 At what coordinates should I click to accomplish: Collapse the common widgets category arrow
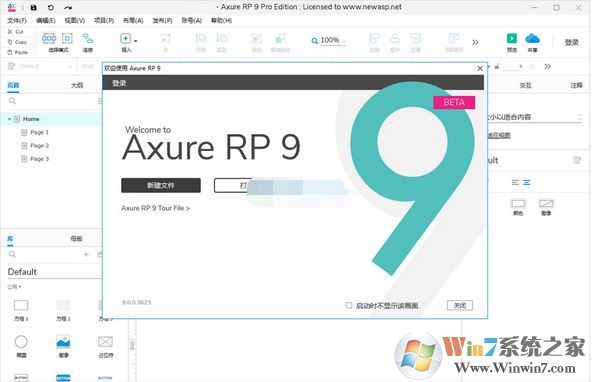pos(20,287)
